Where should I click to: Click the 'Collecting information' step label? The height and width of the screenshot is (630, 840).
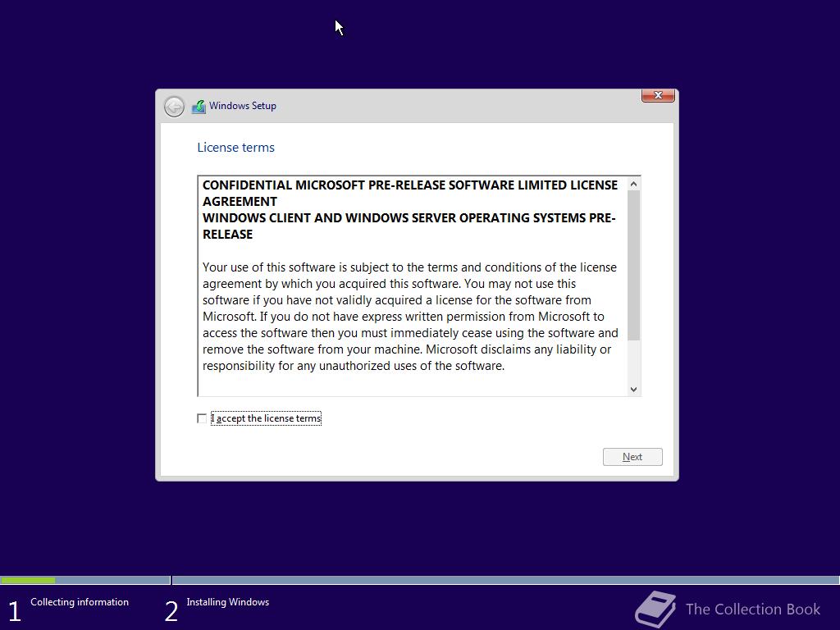point(80,602)
